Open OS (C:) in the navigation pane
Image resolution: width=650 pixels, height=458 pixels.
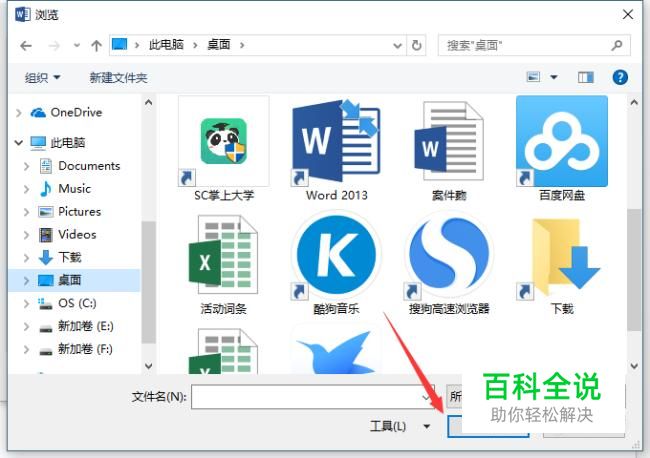[x=67, y=303]
